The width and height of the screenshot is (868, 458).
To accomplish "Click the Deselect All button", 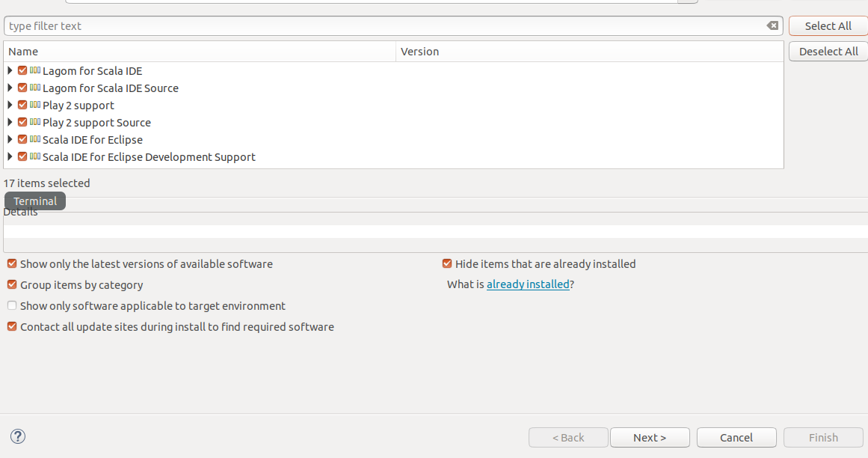I will 828,52.
